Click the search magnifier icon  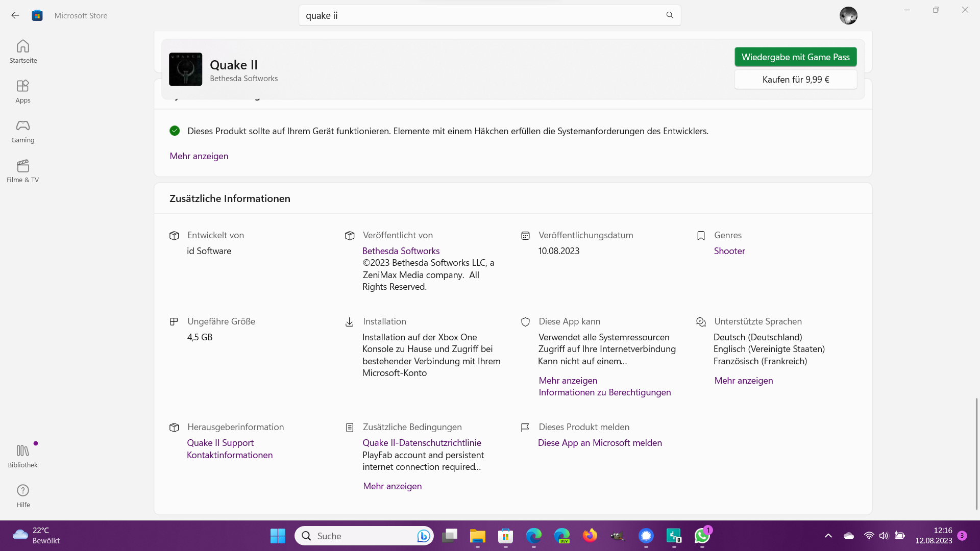click(670, 15)
